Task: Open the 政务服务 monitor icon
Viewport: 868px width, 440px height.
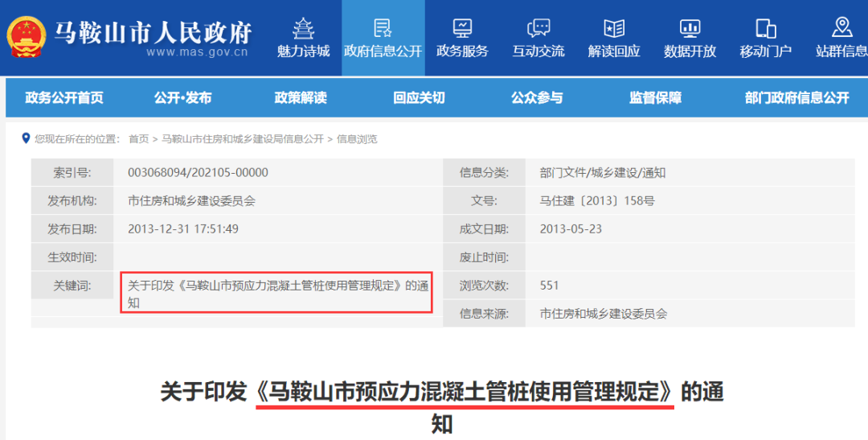Action: pyautogui.click(x=462, y=28)
